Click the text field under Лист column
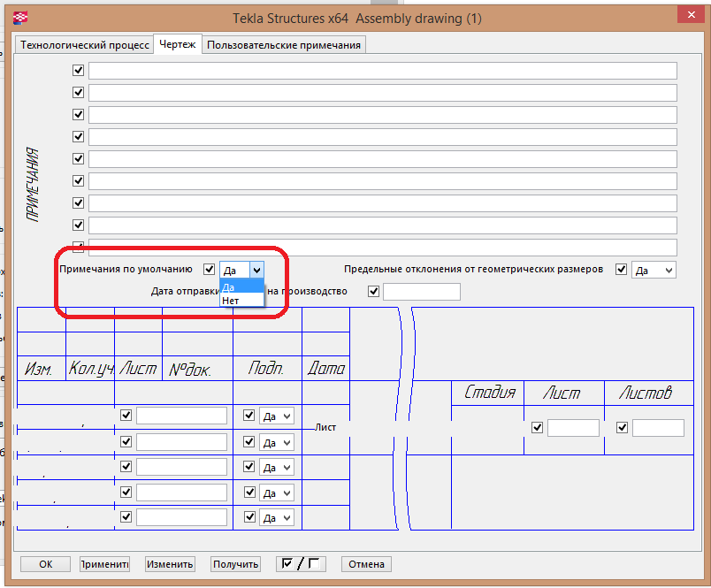This screenshot has width=711, height=588. pos(573,428)
